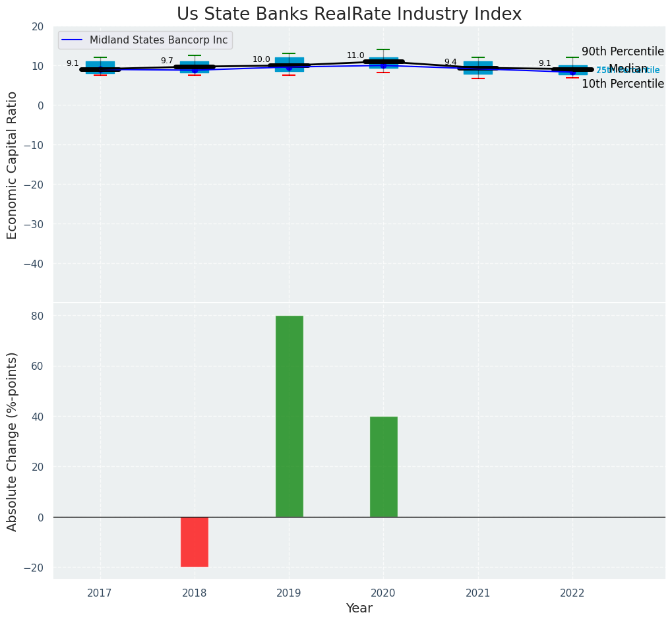Click the chart title 'Us State Banks RealRate Industry Index'
The image size is (672, 621).
pyautogui.click(x=349, y=14)
